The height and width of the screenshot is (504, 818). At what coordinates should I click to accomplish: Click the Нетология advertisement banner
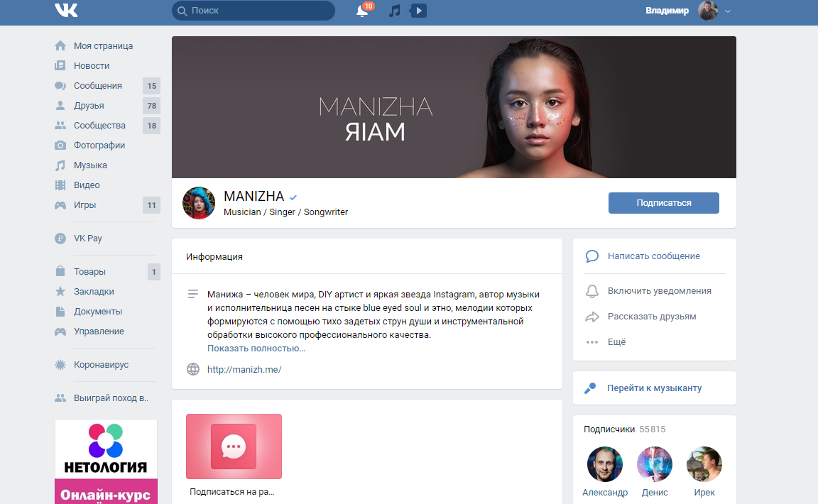(x=106, y=461)
